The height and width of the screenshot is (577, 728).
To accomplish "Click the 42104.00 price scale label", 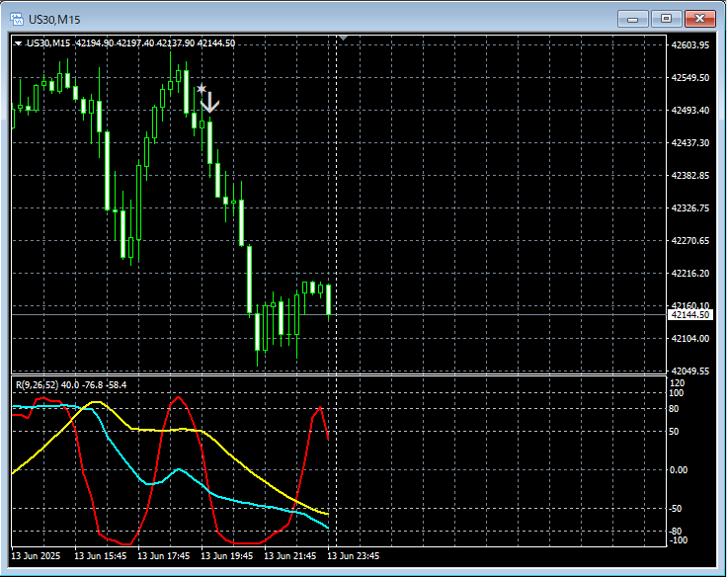I will click(689, 338).
